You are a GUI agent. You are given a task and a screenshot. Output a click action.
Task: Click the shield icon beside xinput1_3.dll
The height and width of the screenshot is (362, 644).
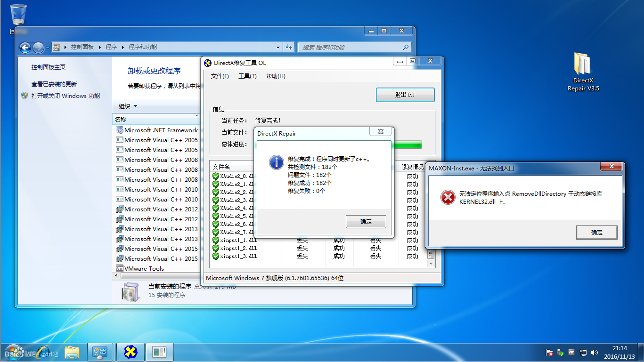tap(216, 256)
